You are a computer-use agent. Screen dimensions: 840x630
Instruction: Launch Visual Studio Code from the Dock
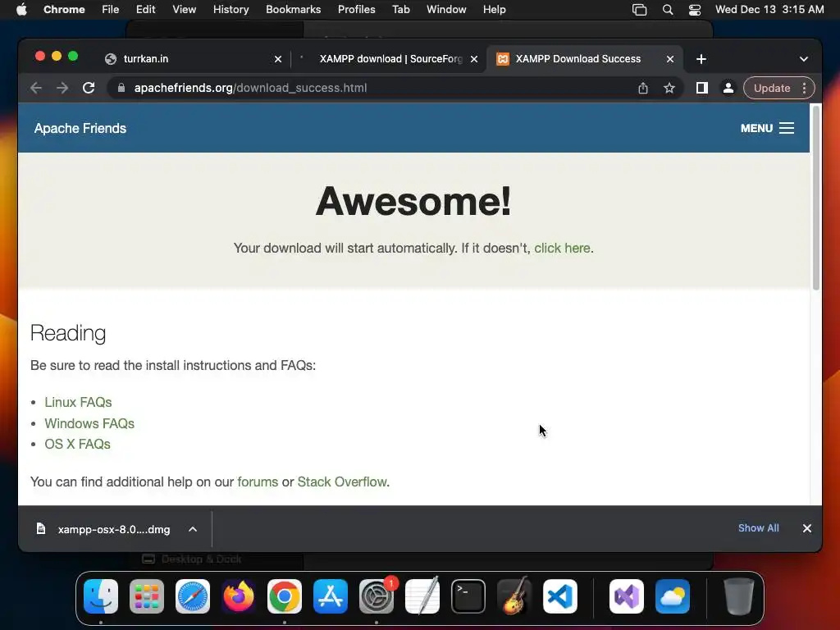[x=560, y=596]
